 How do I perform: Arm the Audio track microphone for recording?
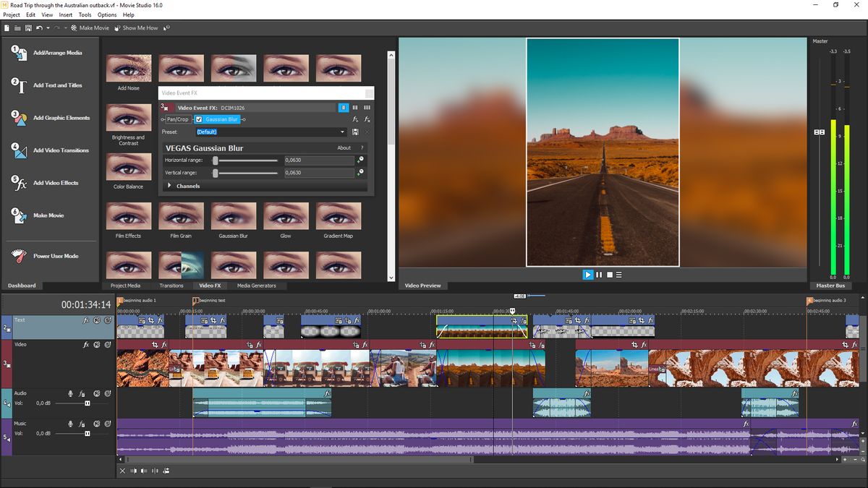coord(71,393)
